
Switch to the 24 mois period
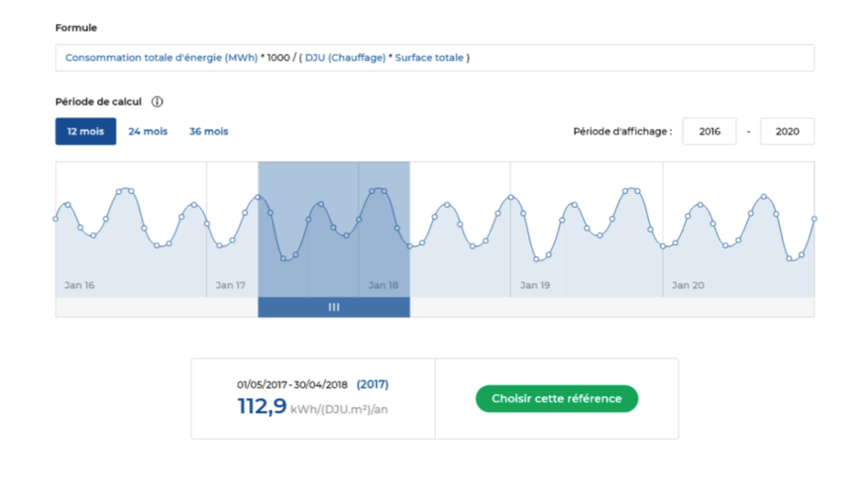click(147, 132)
